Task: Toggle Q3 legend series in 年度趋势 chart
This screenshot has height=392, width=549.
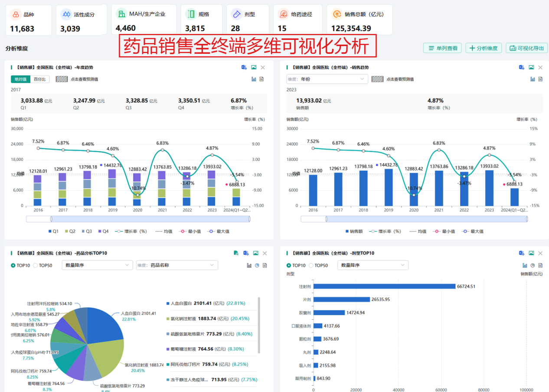Action: [x=87, y=232]
